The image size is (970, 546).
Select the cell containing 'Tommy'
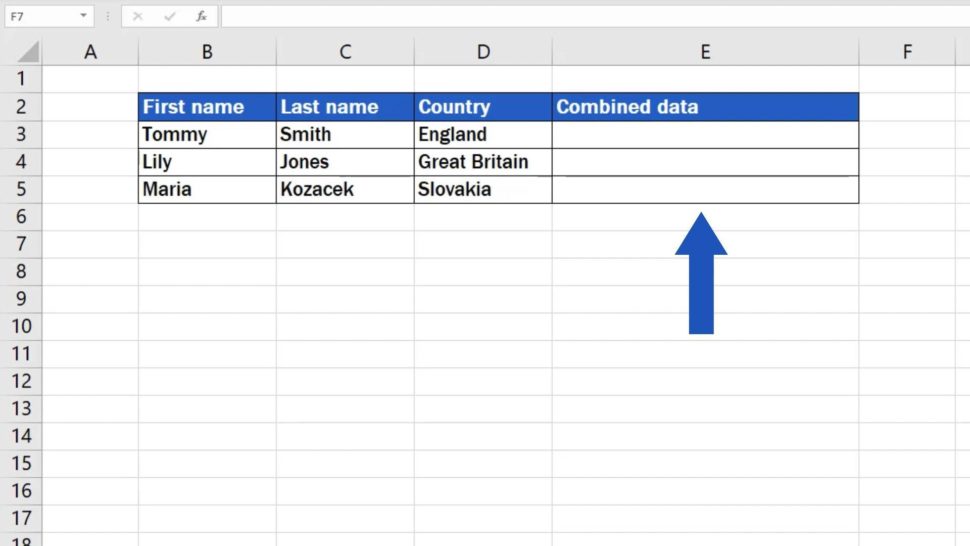(x=207, y=134)
